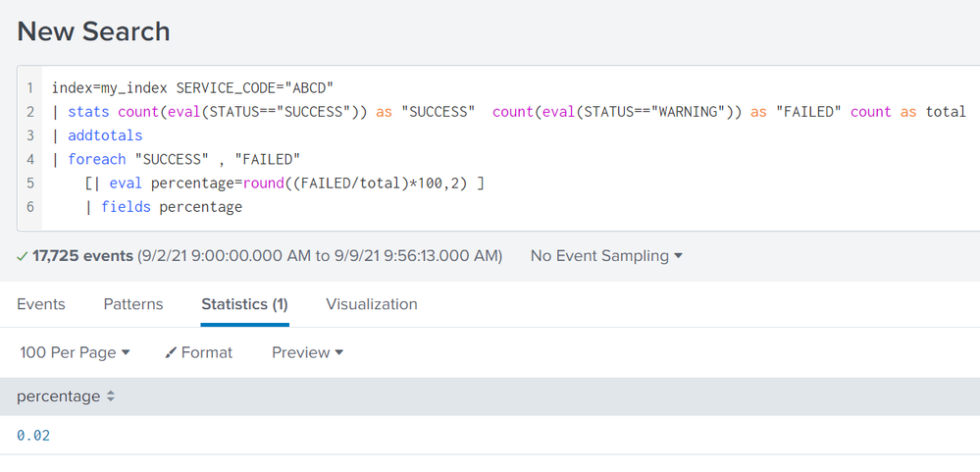Viewport: 980px width, 472px height.
Task: Open the No Event Sampling dropdown
Action: 606,256
